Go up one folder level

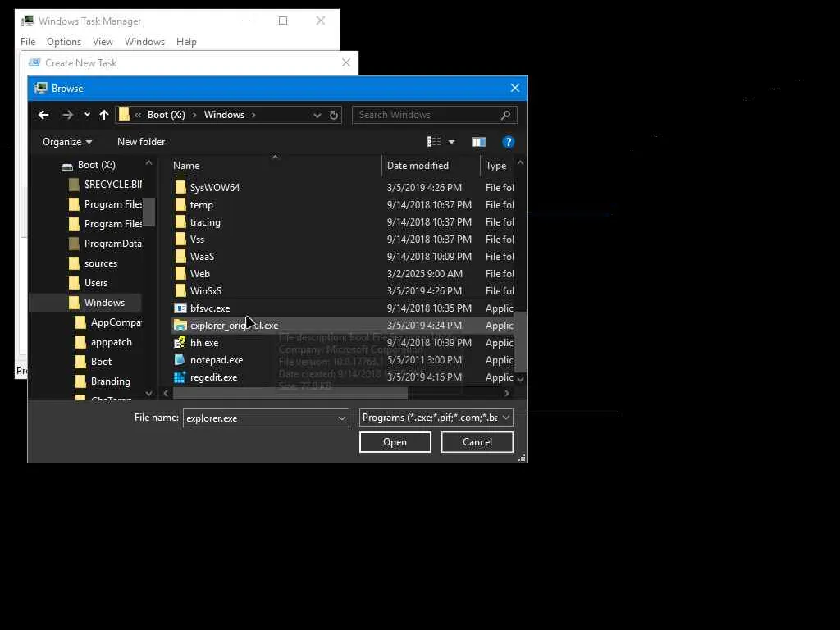click(x=104, y=115)
